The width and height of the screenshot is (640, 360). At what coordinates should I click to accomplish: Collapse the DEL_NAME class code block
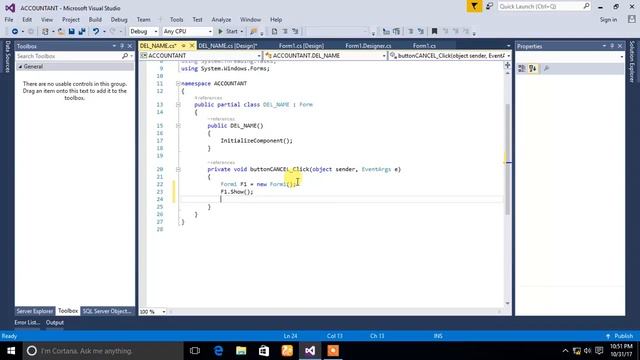tap(178, 104)
